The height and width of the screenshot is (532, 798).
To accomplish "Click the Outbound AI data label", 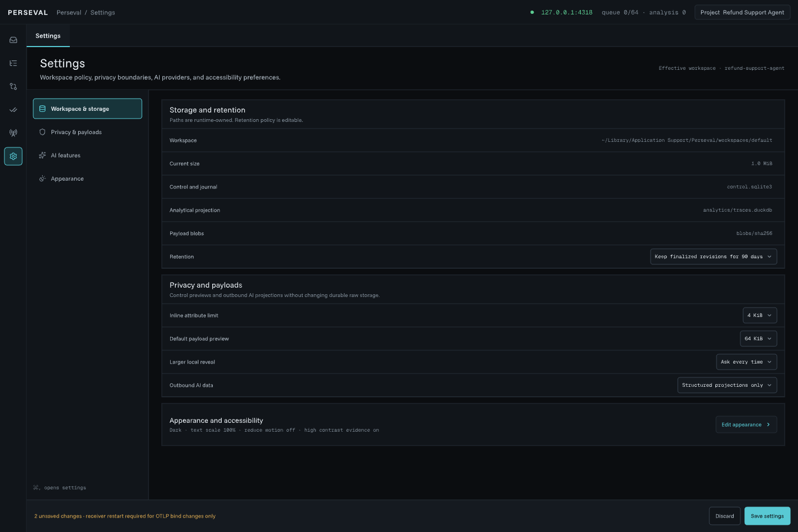I will (x=191, y=385).
